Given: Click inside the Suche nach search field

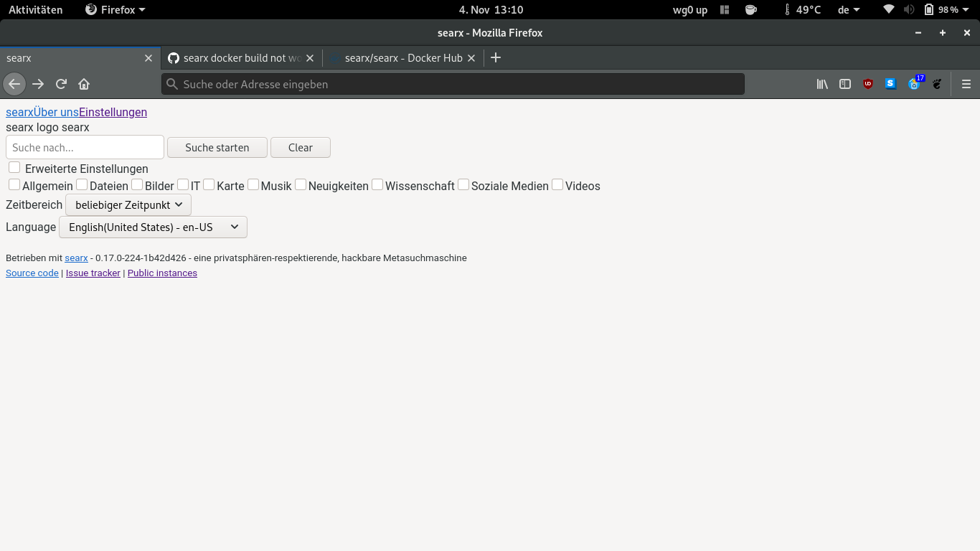Looking at the screenshot, I should pos(84,147).
